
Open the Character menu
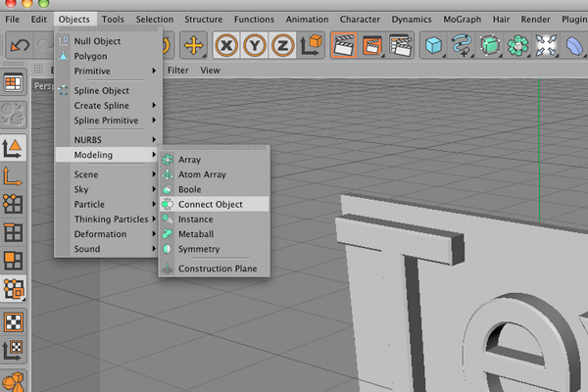coord(360,20)
